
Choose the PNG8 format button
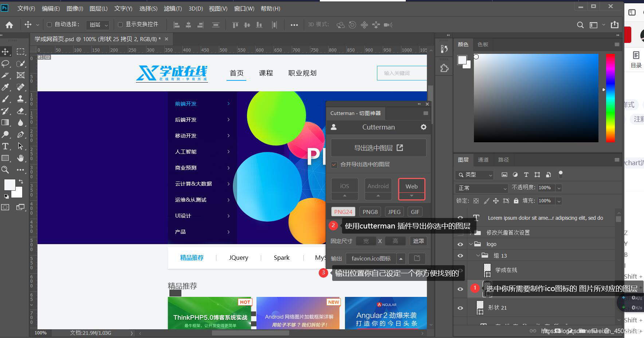pos(370,212)
